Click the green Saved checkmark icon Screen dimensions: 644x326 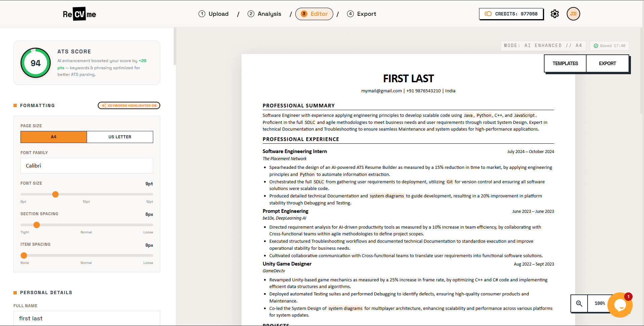[x=596, y=46]
